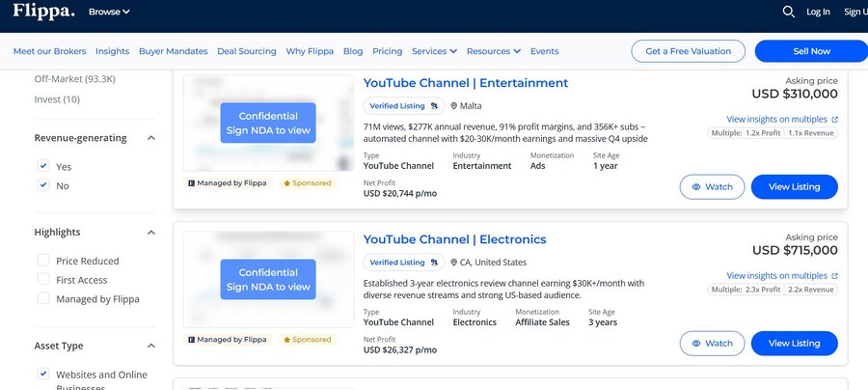The image size is (868, 390).
Task: Uncheck the Revenue-generating Yes checkbox
Action: click(43, 166)
